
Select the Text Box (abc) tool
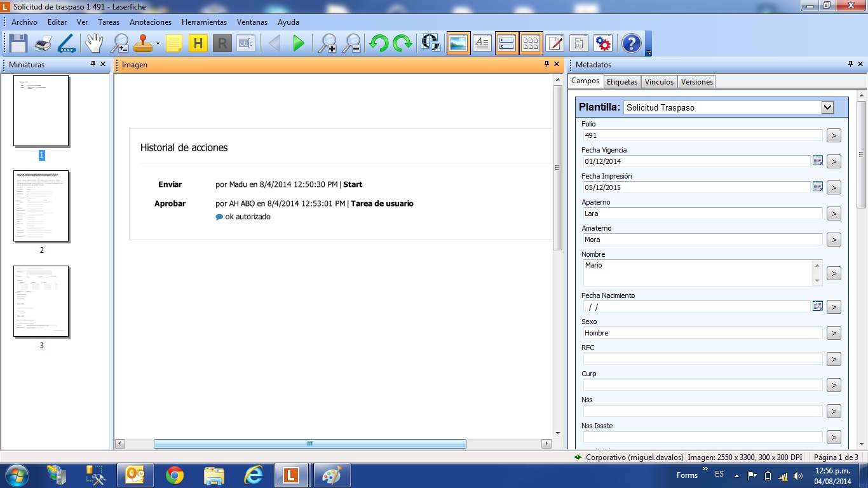(245, 43)
